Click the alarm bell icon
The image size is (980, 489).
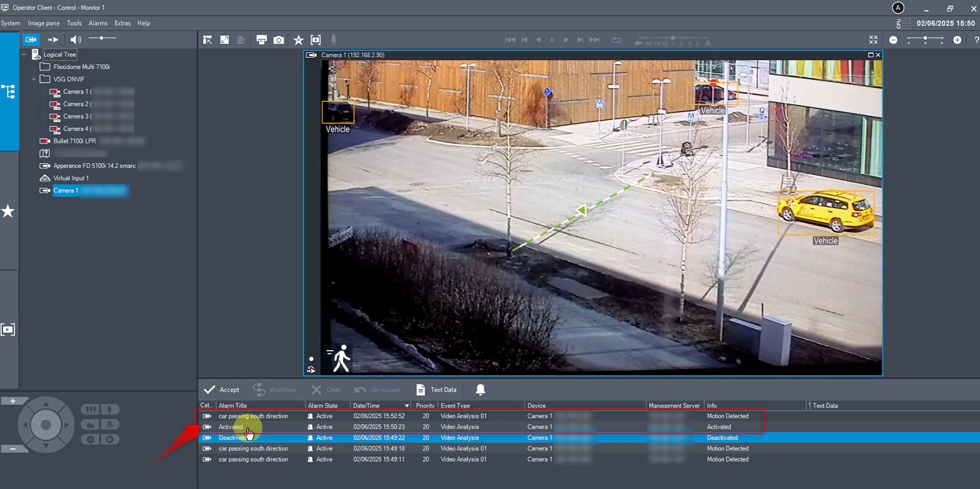coord(480,389)
